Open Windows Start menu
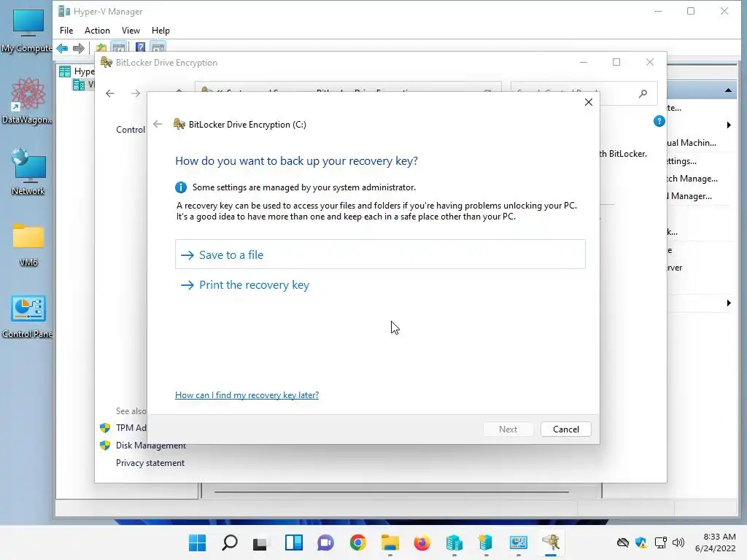747x560 pixels. point(197,542)
